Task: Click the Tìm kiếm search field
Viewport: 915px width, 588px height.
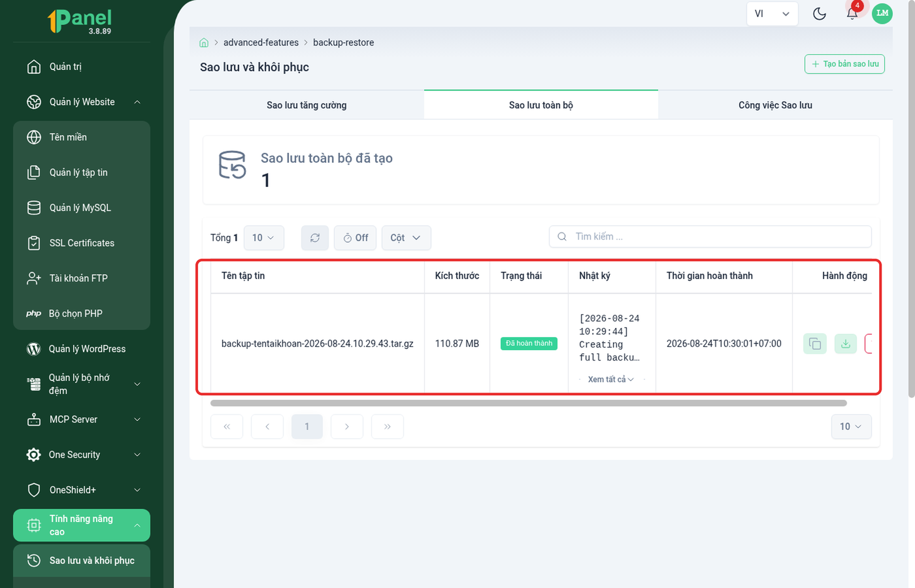Action: [710, 237]
